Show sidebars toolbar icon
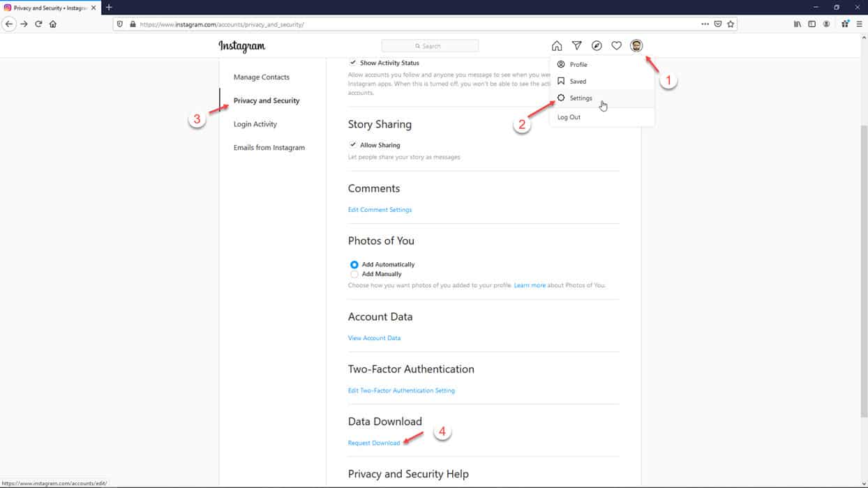The width and height of the screenshot is (868, 488). (812, 24)
